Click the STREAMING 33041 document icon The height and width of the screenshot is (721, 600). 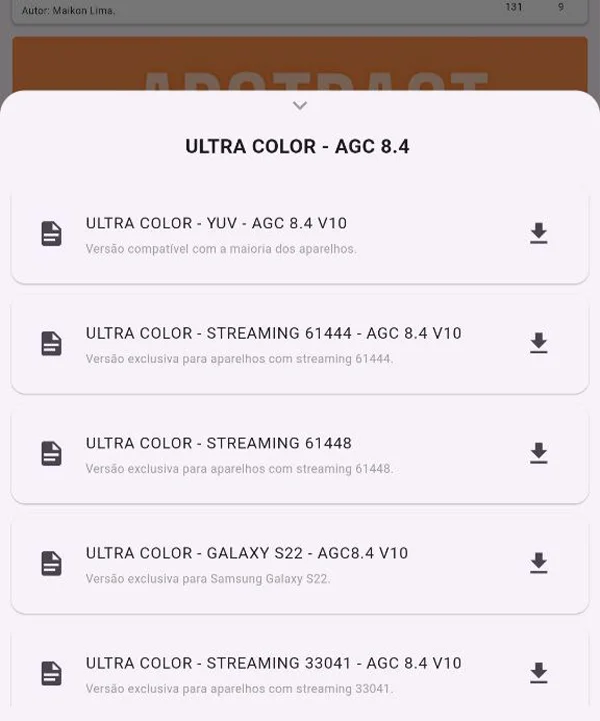click(51, 673)
